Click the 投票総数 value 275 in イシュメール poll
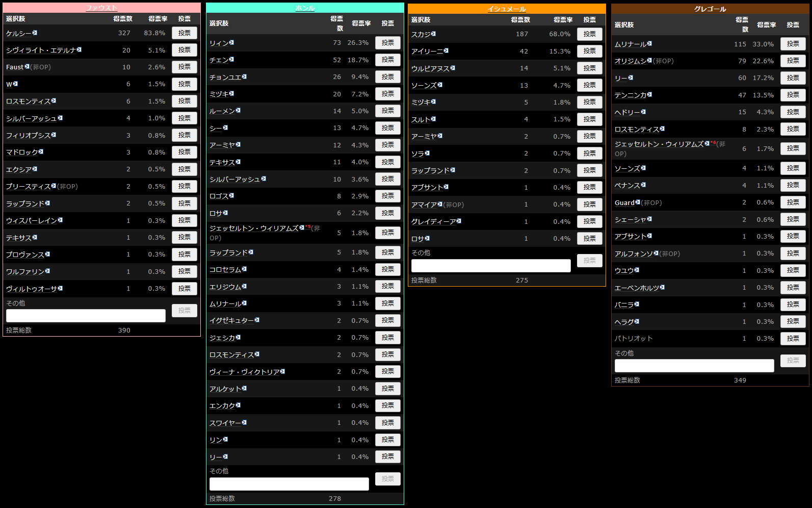Image resolution: width=812 pixels, height=508 pixels. [522, 280]
